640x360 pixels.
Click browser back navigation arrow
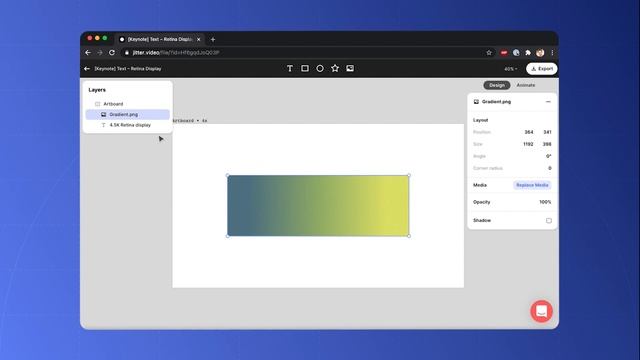click(x=88, y=53)
